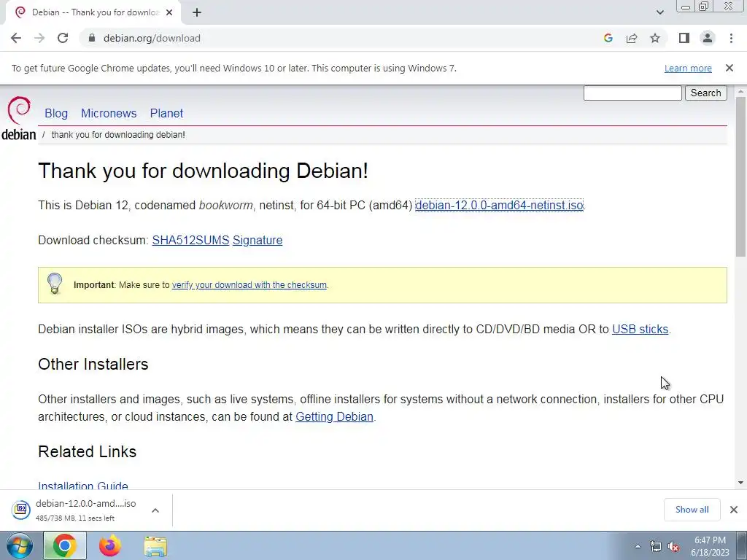Viewport: 747px width, 560px height.
Task: Open the Chrome three-dot menu
Action: pyautogui.click(x=731, y=38)
